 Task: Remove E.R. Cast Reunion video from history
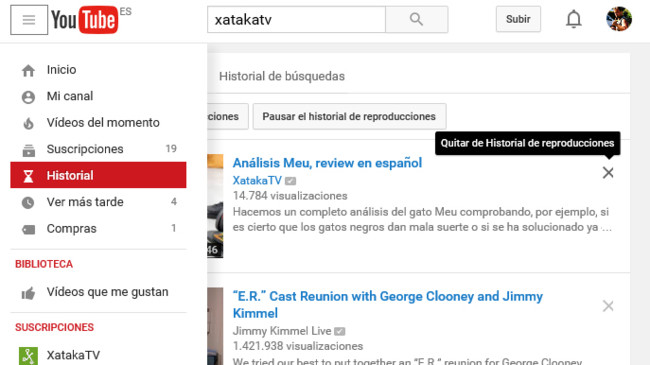608,306
